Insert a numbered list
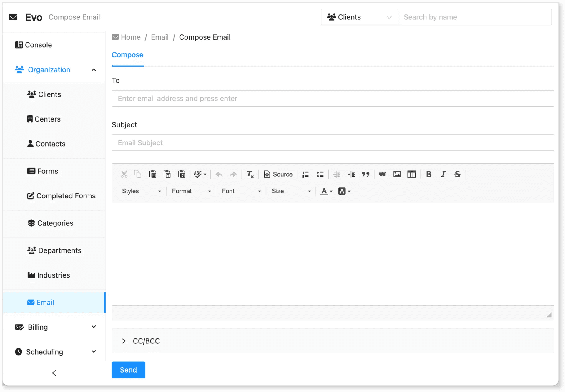The height and width of the screenshot is (392, 565). 305,174
